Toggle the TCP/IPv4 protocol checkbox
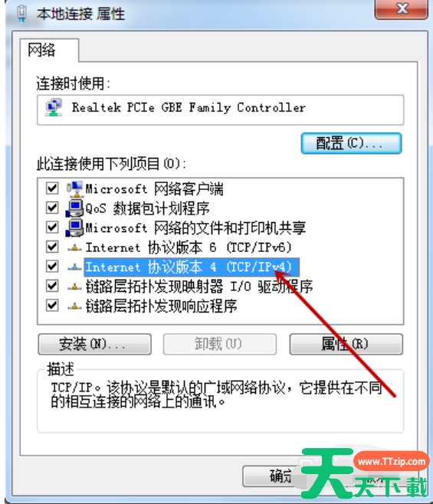433x504 pixels. point(52,266)
